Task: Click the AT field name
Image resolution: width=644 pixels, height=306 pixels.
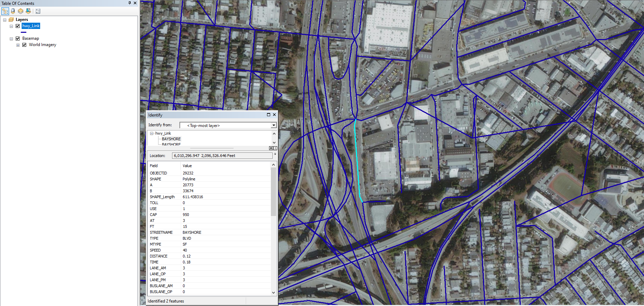Action: click(x=152, y=221)
